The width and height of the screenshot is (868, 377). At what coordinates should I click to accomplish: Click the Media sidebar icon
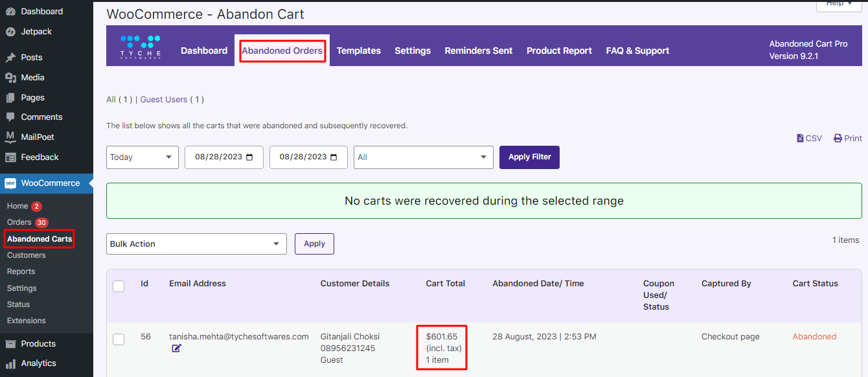[x=10, y=78]
